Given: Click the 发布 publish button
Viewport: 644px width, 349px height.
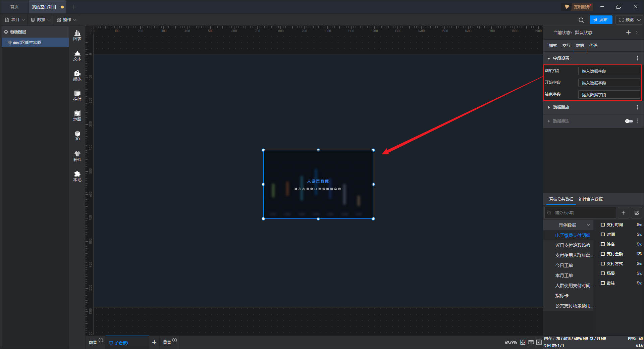Looking at the screenshot, I should click(x=601, y=20).
